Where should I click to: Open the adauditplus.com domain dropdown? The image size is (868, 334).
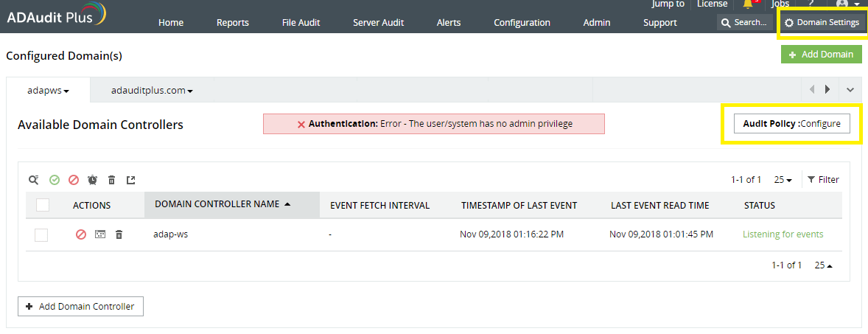(x=152, y=91)
